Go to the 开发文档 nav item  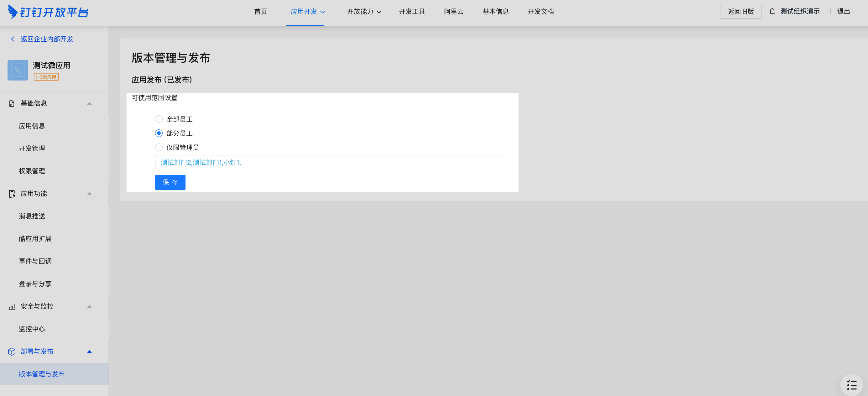click(x=541, y=12)
